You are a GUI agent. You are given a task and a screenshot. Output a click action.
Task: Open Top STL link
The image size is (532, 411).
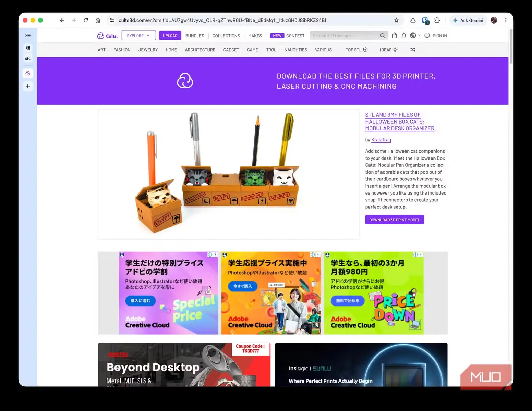click(356, 50)
